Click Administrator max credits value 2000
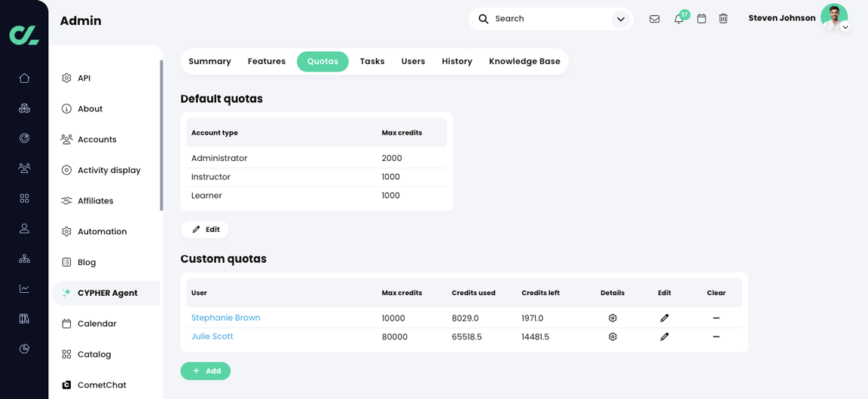The width and height of the screenshot is (868, 399). [x=392, y=158]
